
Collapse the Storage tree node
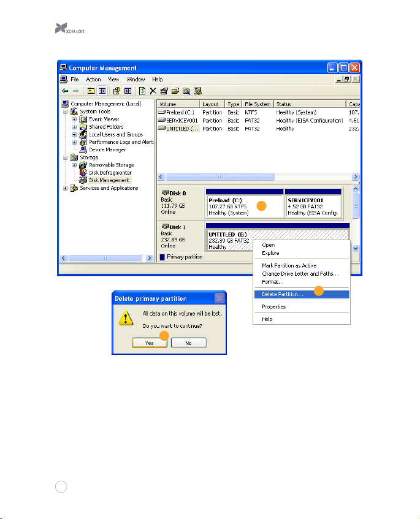66,157
